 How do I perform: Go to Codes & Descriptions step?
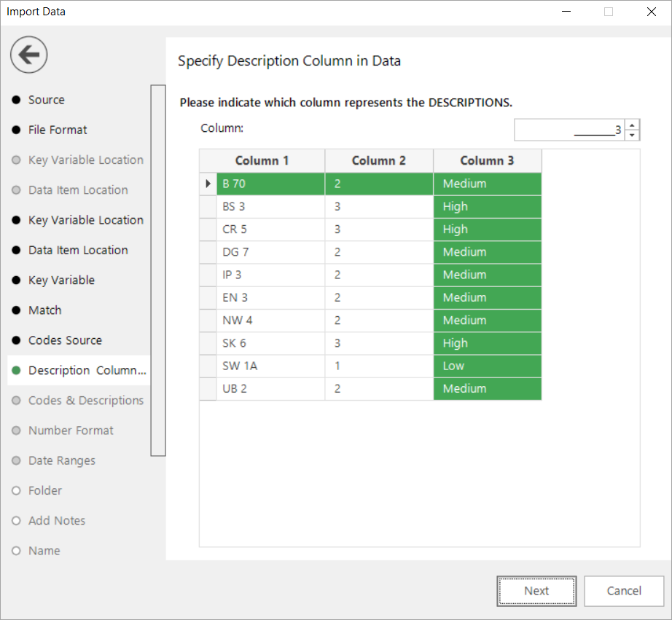(x=86, y=400)
